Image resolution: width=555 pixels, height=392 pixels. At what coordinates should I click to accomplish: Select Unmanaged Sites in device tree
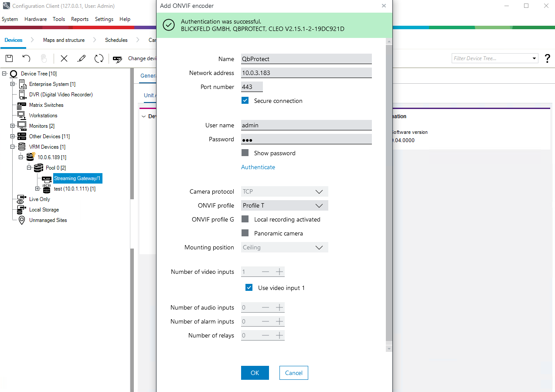48,220
